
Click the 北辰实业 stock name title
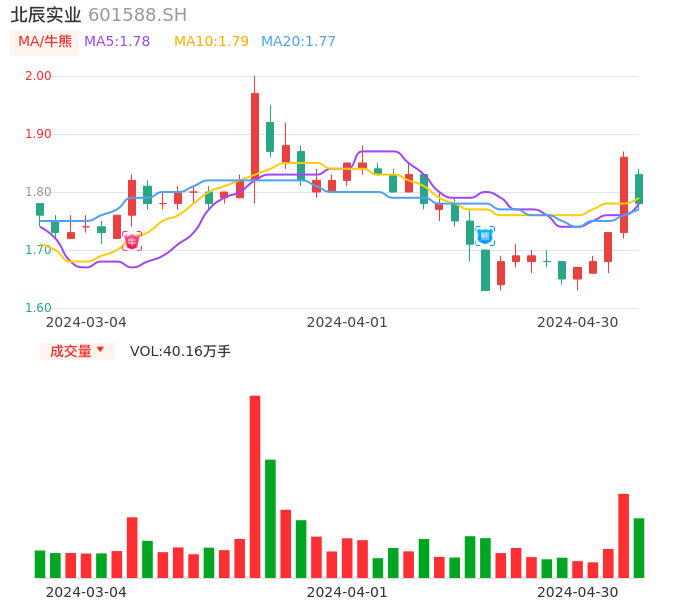tap(46, 15)
